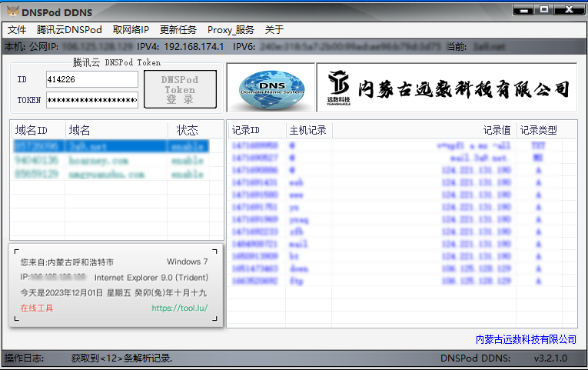Click Internet Explorer 9.0 (Trident) text

(x=151, y=278)
